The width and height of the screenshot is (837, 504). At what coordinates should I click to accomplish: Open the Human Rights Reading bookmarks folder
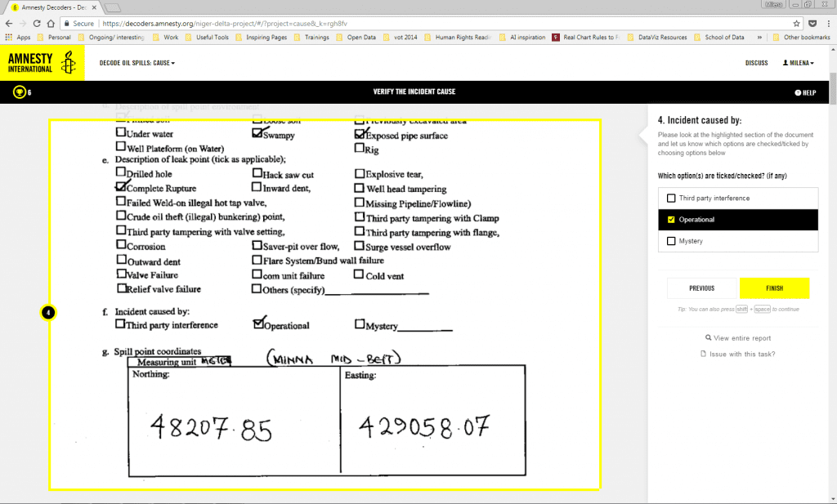(458, 38)
